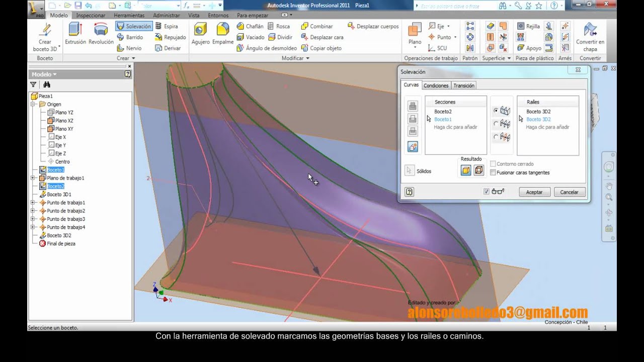Select the center line loft radio
This screenshot has width=644, height=362.
[496, 124]
